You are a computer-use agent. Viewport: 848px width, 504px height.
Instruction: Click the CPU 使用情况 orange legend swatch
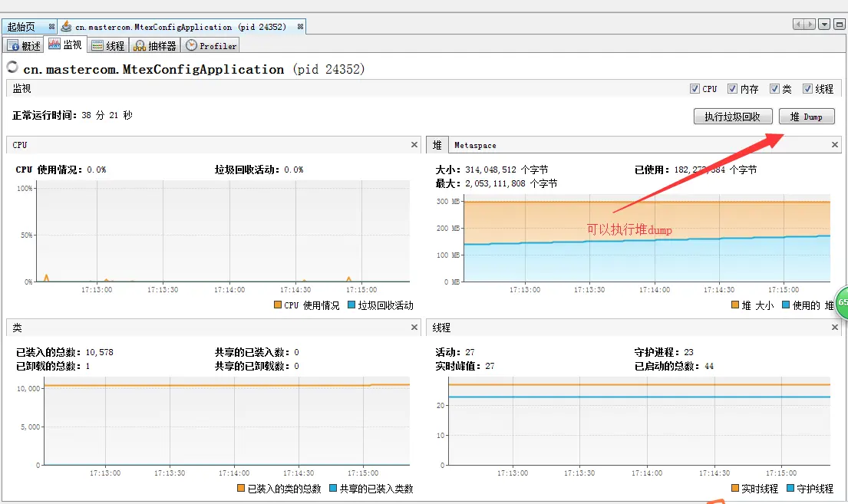[278, 305]
